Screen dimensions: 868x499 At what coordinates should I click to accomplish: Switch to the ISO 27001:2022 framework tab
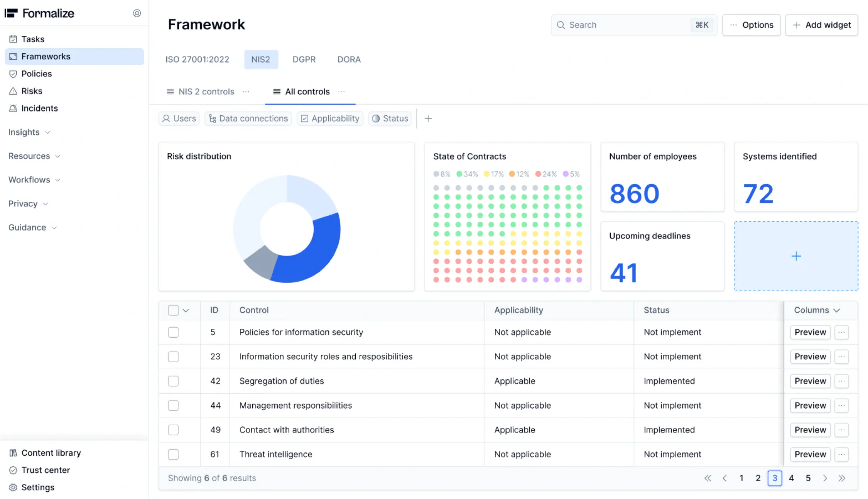click(197, 59)
